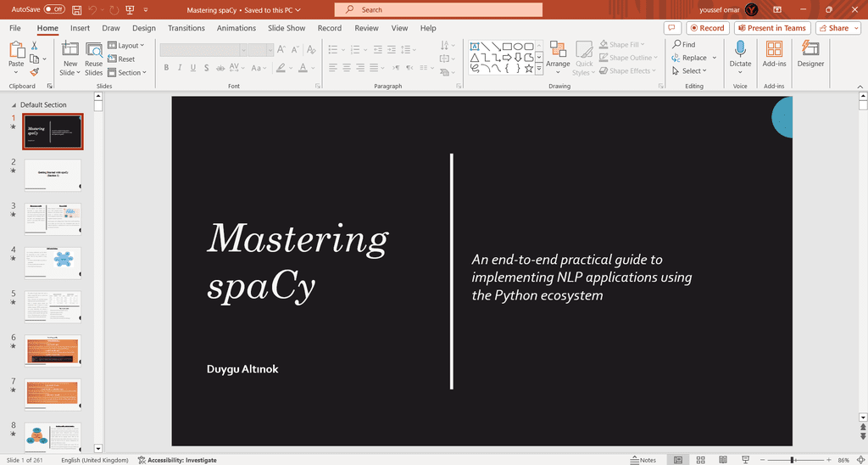
Task: Expand the Section dropdown
Action: coord(127,72)
